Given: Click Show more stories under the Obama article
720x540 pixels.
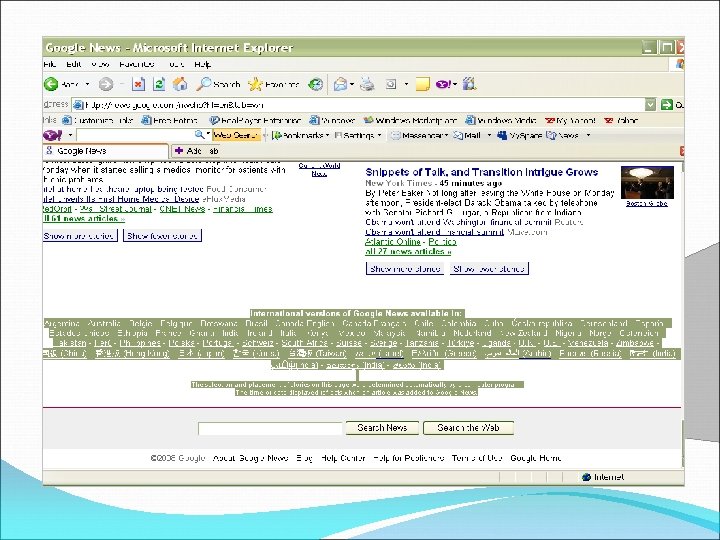Looking at the screenshot, I should pyautogui.click(x=405, y=269).
